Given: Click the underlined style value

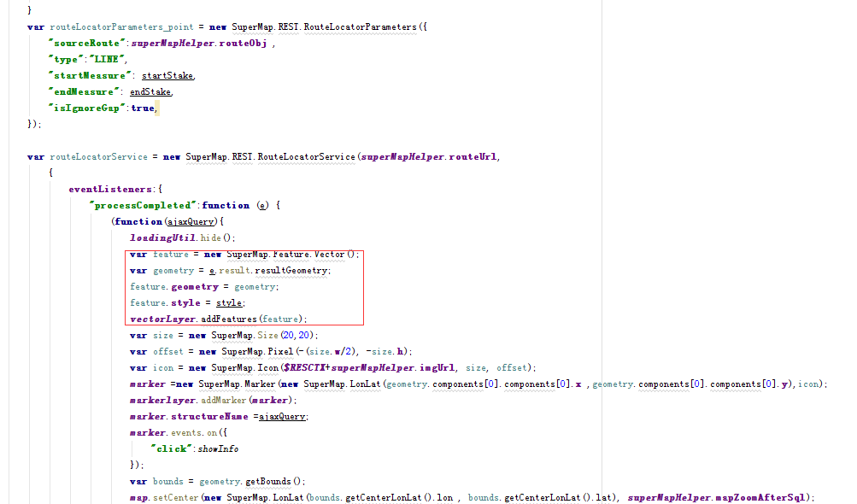Looking at the screenshot, I should tap(229, 303).
